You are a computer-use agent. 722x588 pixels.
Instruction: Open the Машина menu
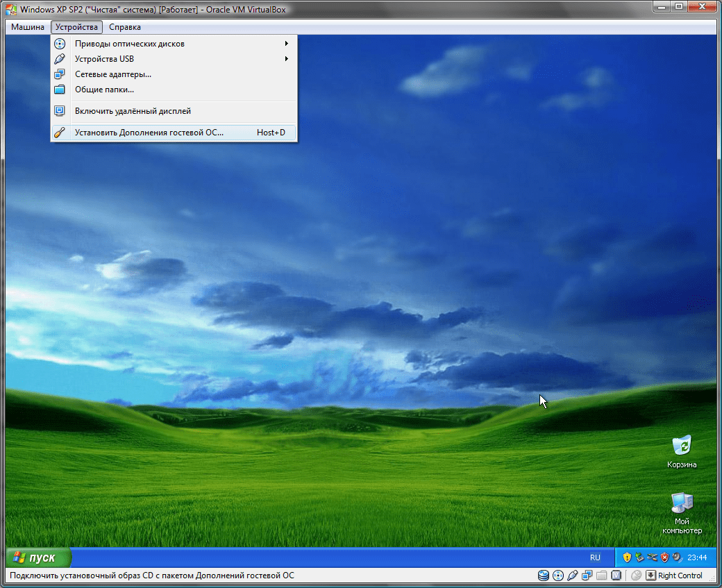tap(28, 27)
